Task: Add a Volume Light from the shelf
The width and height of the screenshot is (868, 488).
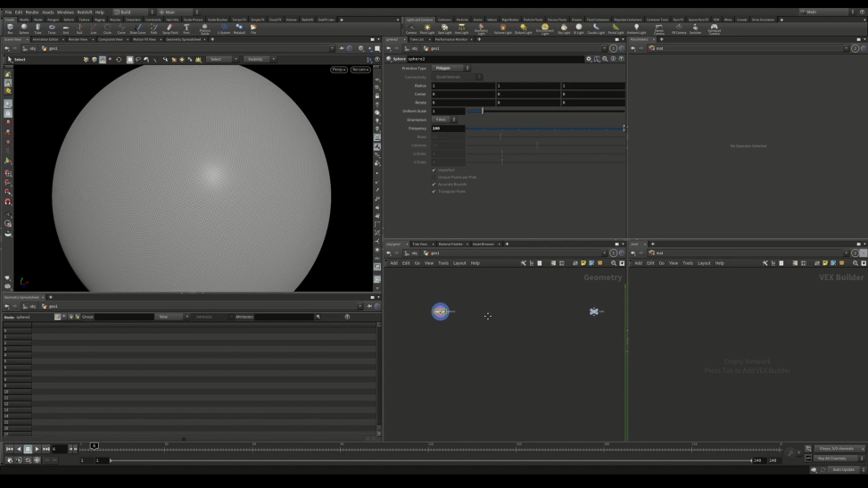Action: (502, 29)
